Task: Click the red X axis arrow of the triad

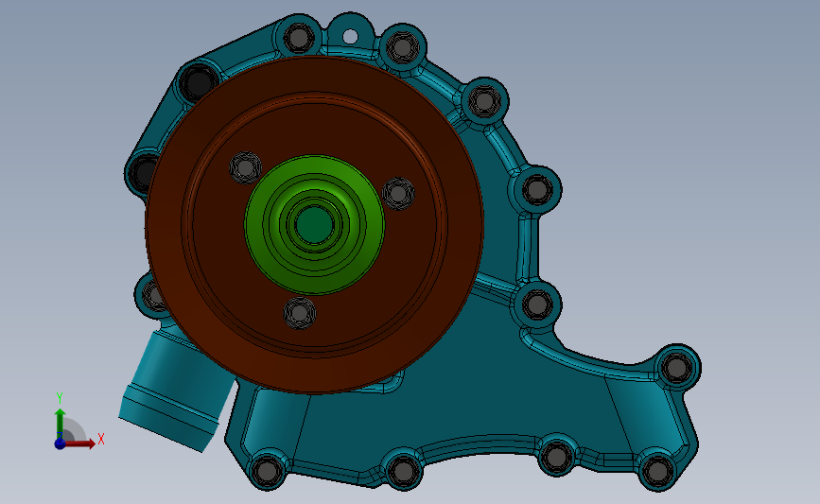Action: click(x=79, y=443)
